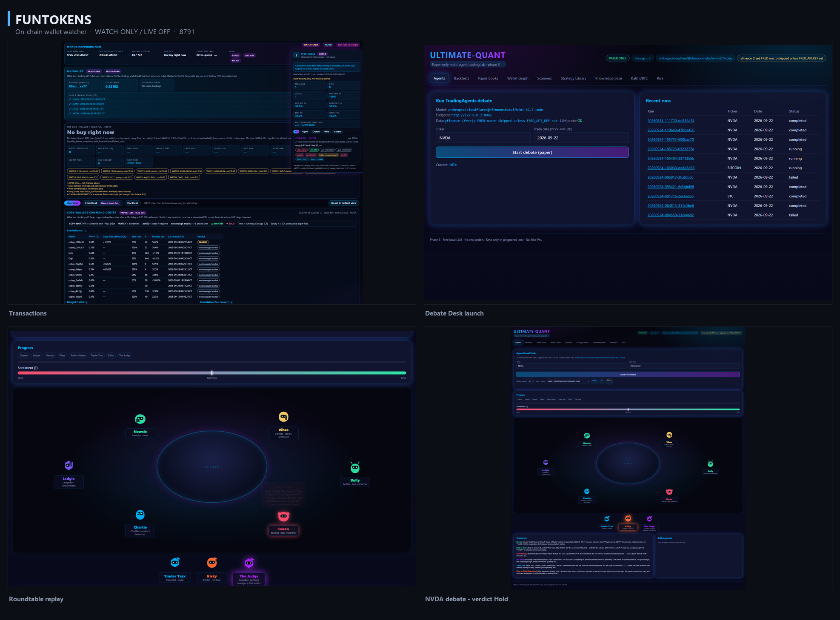Select Ledgie robot icon in Roundtable replay

69,465
